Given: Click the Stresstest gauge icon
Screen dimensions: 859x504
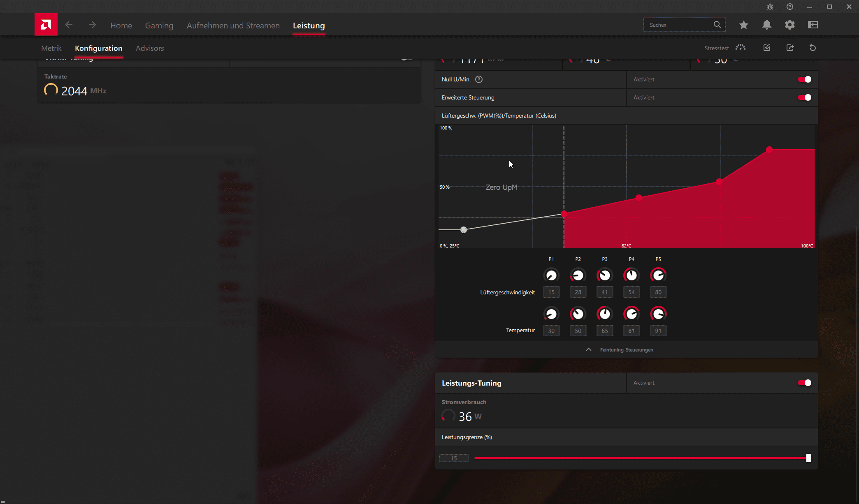Looking at the screenshot, I should pos(741,48).
